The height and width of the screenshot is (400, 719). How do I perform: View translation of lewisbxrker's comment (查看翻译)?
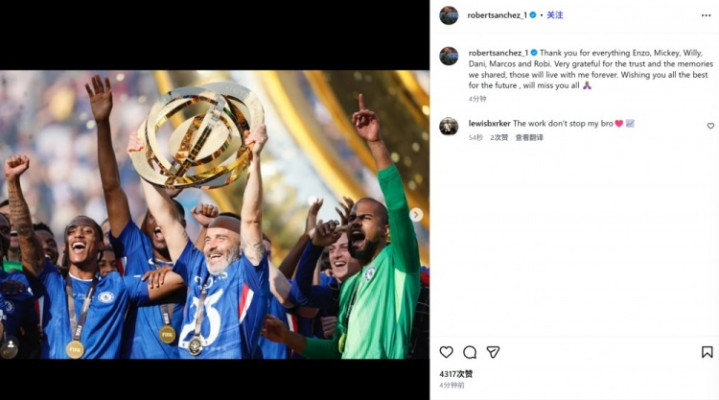pyautogui.click(x=529, y=137)
